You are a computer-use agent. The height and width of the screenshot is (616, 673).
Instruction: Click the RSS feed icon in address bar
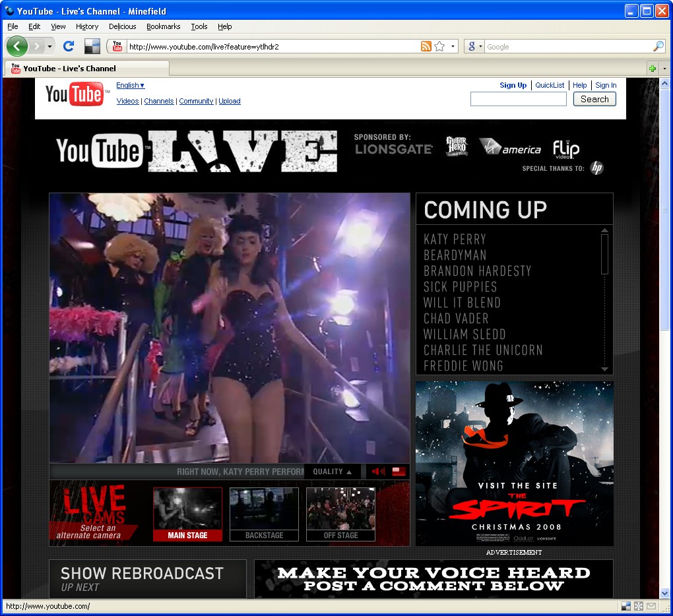click(x=426, y=46)
